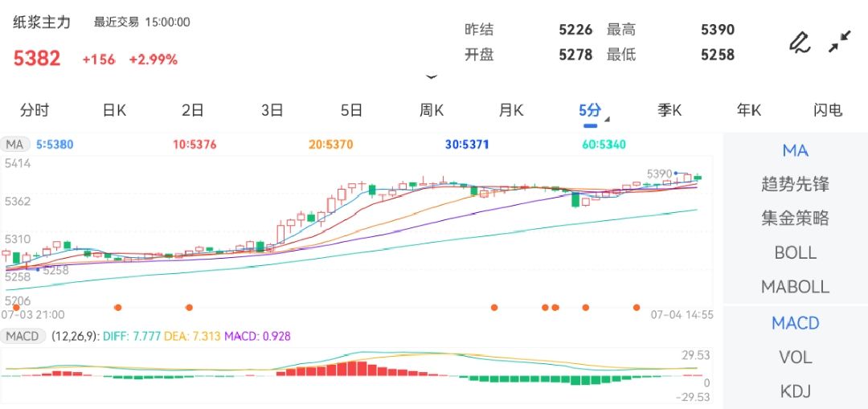Click the 最低 value 5258
This screenshot has width=868, height=409.
[x=718, y=55]
